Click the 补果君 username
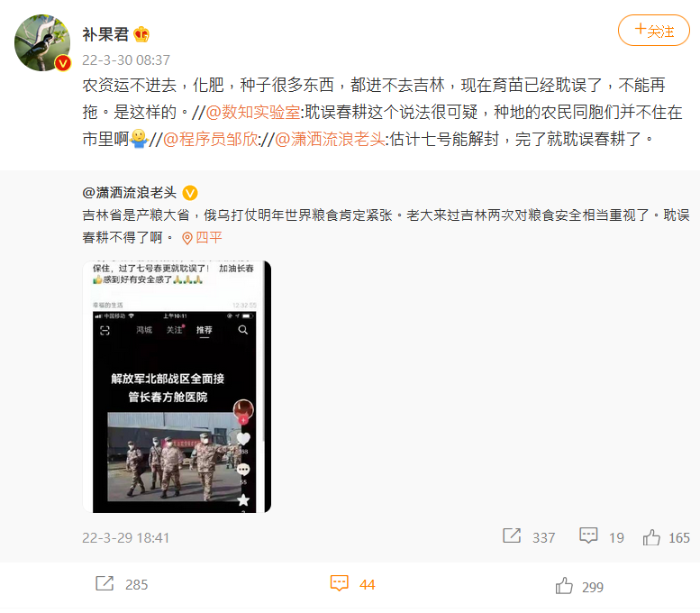700x613 pixels. coord(105,34)
